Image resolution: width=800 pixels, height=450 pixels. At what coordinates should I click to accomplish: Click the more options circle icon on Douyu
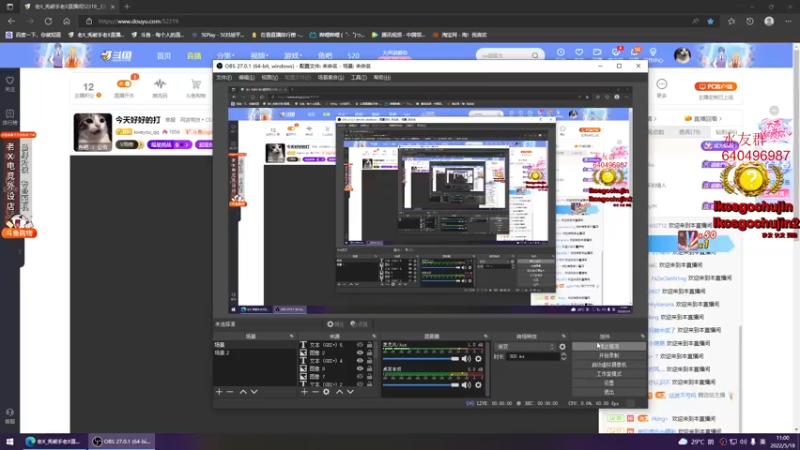tap(662, 84)
